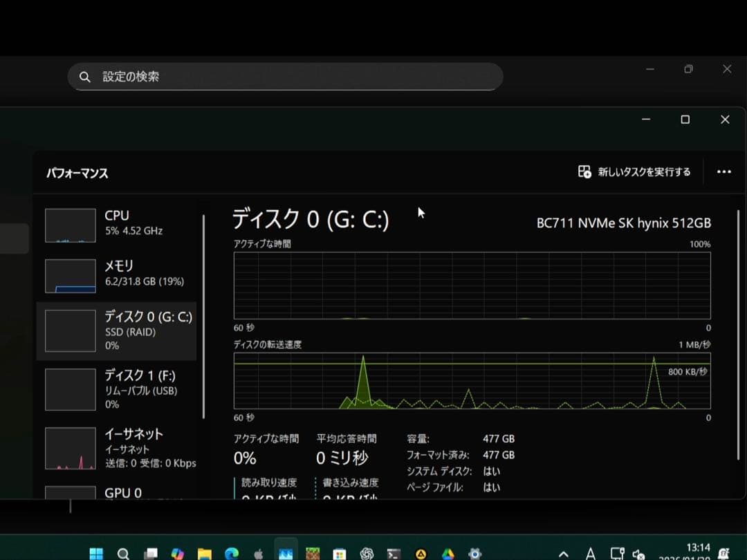
Task: Open Windows Terminal from the taskbar
Action: pyautogui.click(x=393, y=553)
